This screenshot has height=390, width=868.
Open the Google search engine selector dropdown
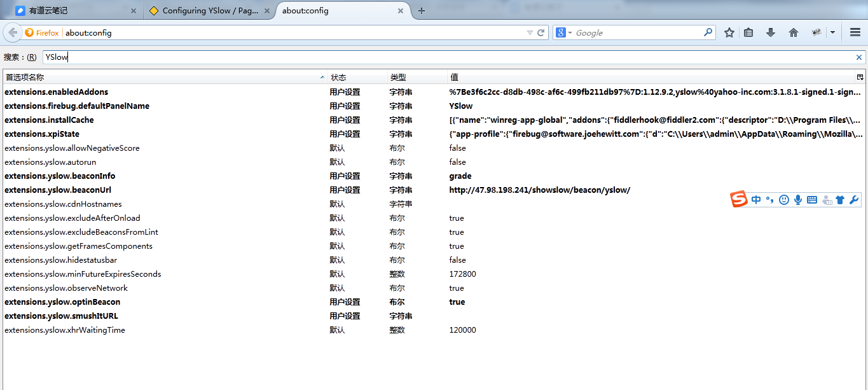click(564, 32)
